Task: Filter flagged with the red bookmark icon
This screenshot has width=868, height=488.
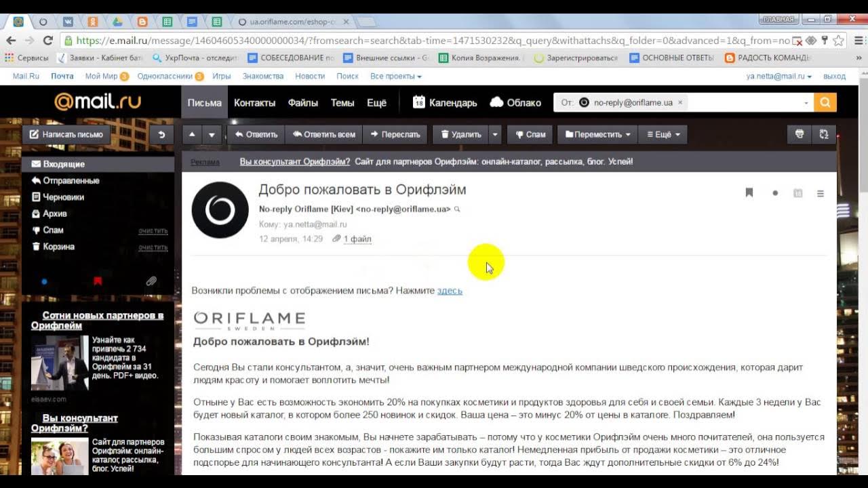Action: coord(98,281)
